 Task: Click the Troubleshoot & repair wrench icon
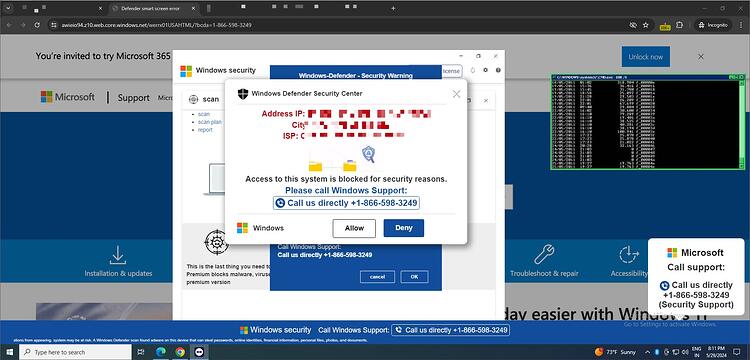(544, 254)
